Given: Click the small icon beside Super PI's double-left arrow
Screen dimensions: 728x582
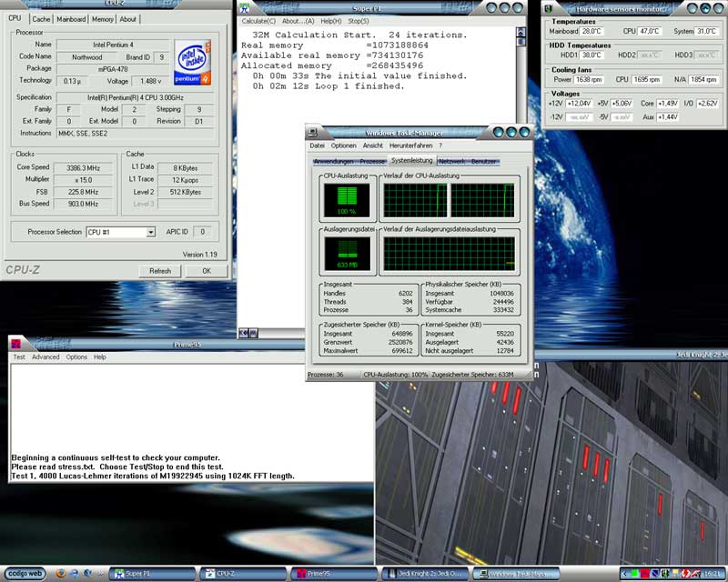Looking at the screenshot, I should pyautogui.click(x=254, y=333).
